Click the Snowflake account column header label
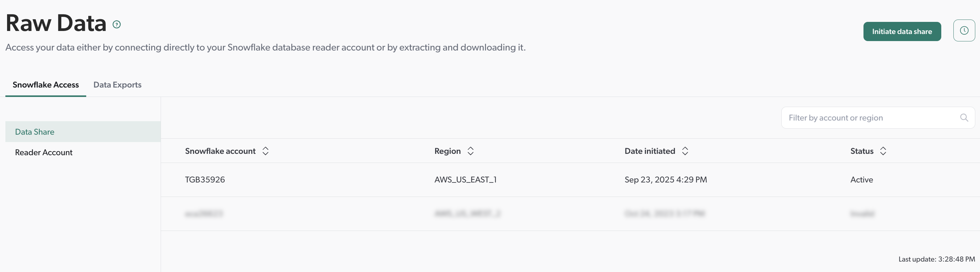 pos(220,151)
